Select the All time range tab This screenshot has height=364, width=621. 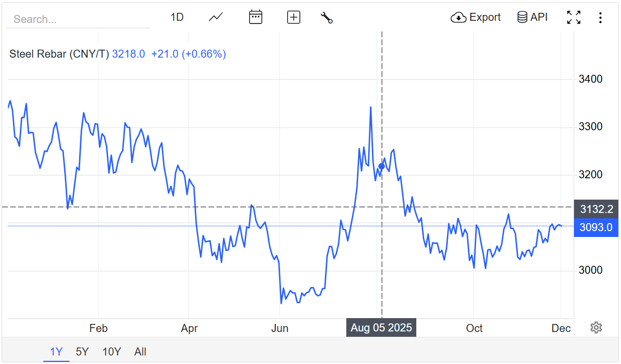point(140,352)
